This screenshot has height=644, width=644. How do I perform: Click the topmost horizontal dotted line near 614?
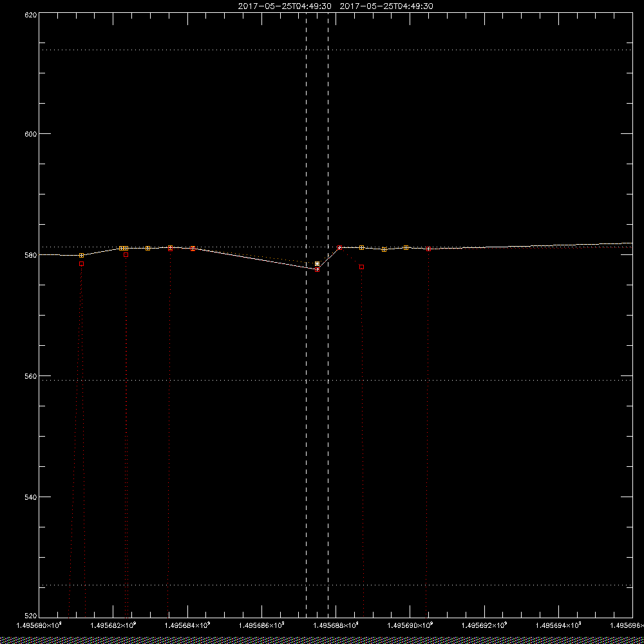coord(336,50)
